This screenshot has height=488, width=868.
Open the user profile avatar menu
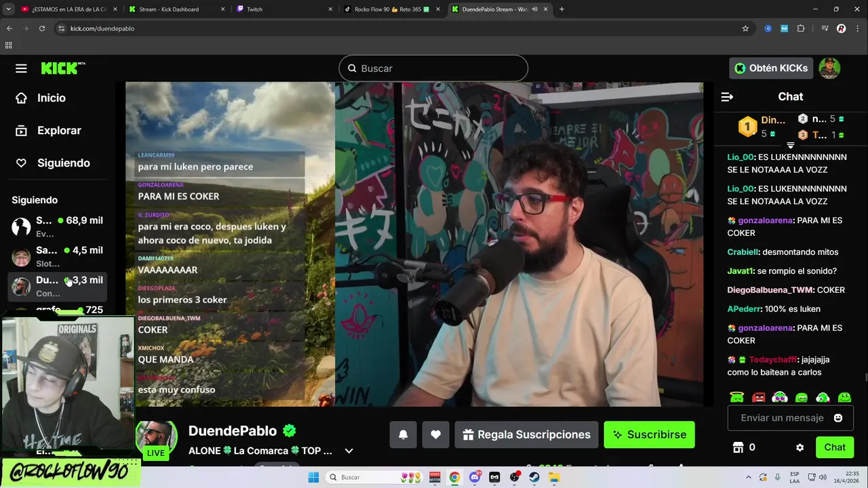[829, 68]
